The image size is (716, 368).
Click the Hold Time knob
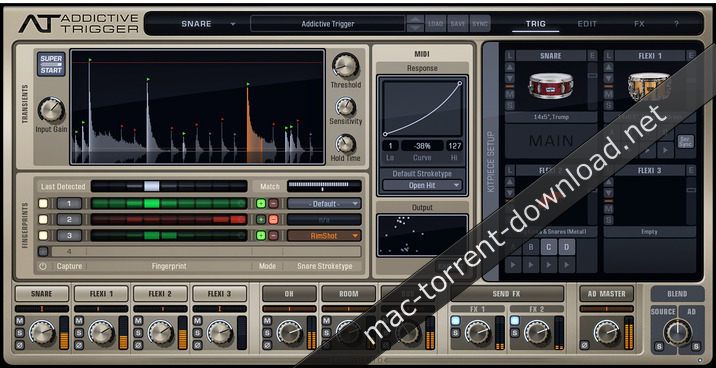tap(345, 144)
